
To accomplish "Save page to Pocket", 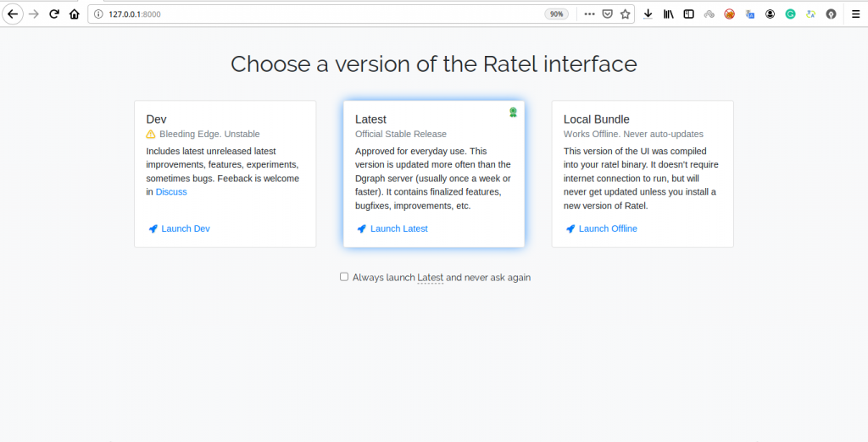I will [607, 14].
